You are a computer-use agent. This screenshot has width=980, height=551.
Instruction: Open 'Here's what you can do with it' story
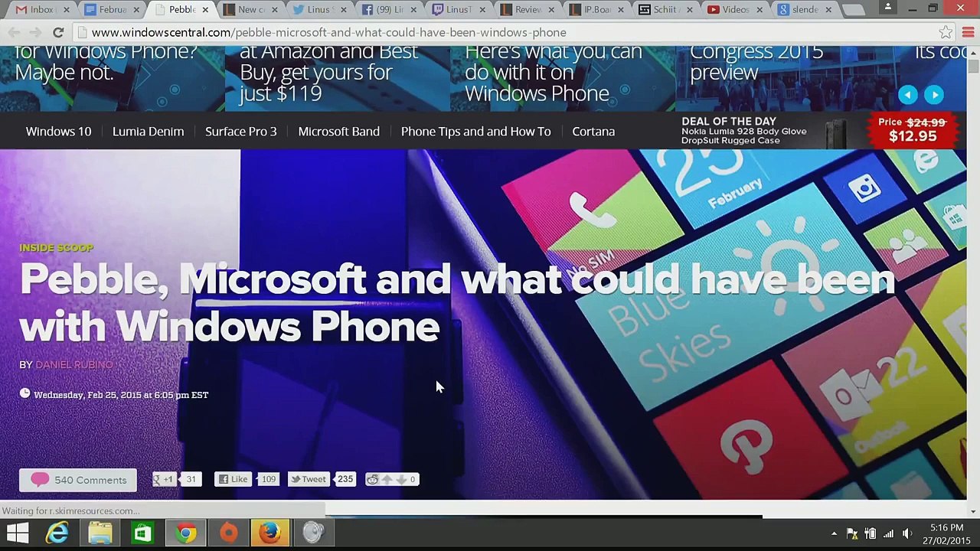click(553, 73)
